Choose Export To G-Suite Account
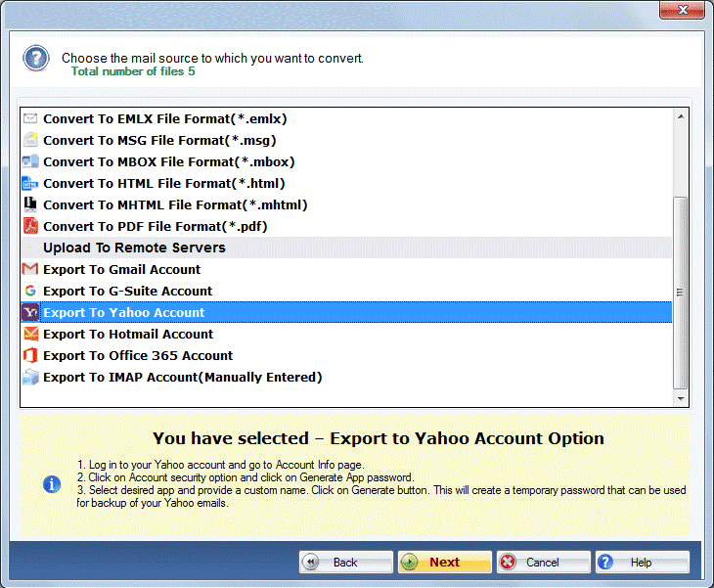 click(x=346, y=291)
